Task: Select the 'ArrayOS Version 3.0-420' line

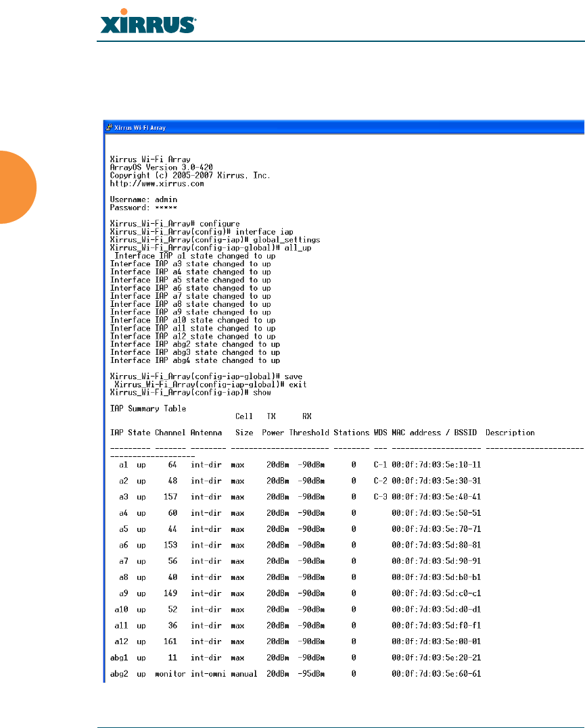Action: [161, 167]
